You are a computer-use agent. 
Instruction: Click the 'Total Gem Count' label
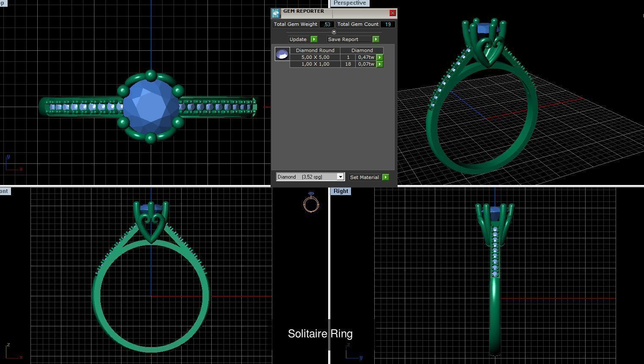tap(358, 24)
